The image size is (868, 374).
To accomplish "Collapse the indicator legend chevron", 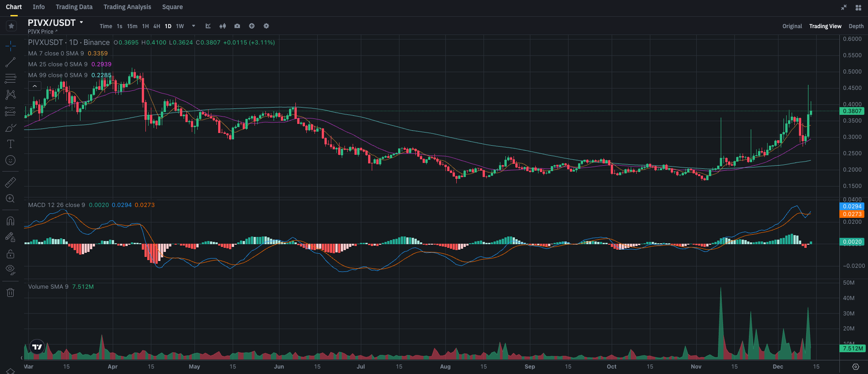I will coord(35,86).
